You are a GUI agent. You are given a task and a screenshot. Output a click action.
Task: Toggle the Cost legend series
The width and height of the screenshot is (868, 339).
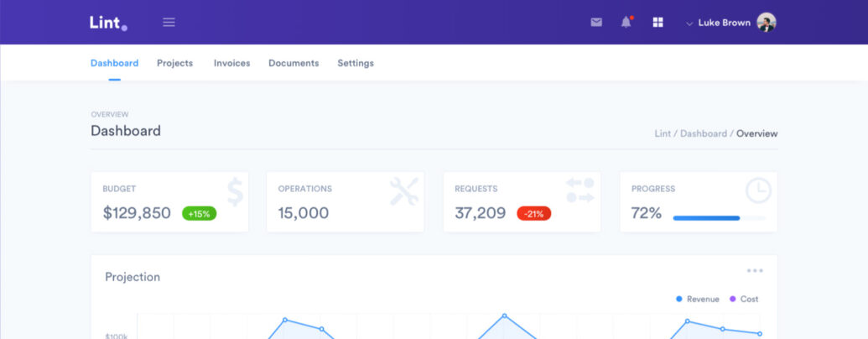coord(744,299)
